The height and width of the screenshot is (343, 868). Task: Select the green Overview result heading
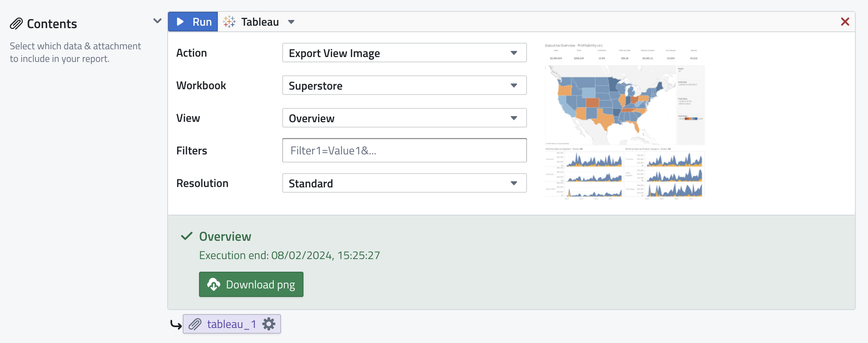[x=225, y=237]
